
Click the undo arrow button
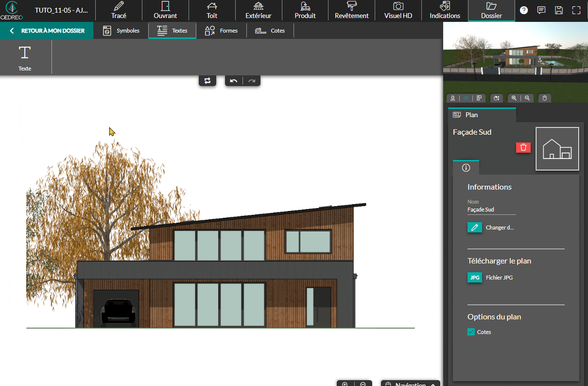pos(234,81)
